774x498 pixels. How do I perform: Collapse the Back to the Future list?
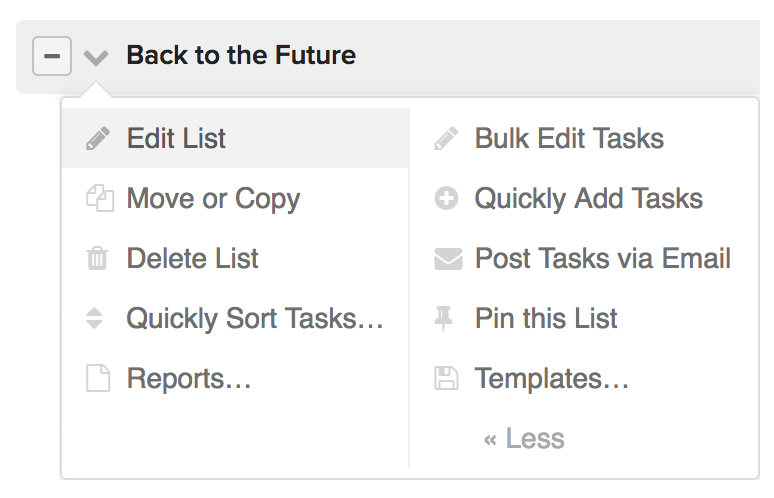point(51,56)
